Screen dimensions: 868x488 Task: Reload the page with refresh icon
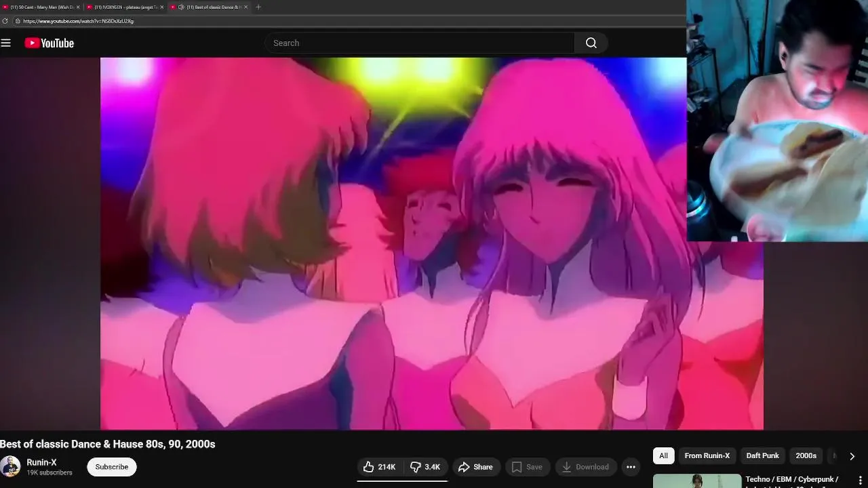(5, 21)
